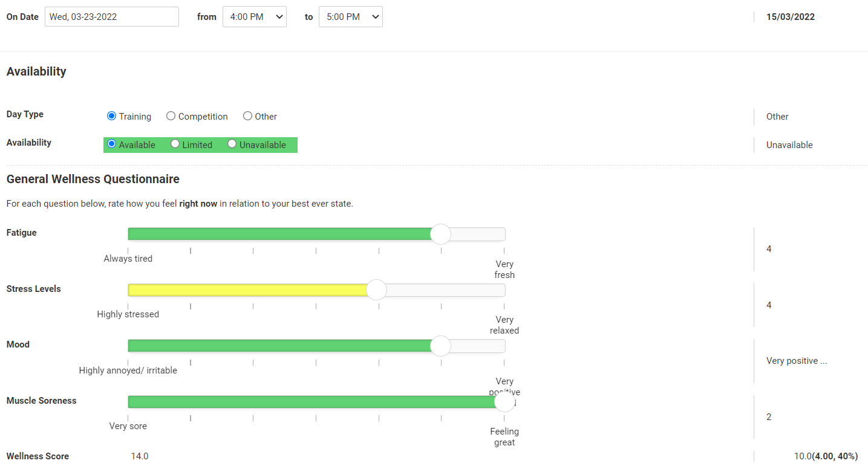Mark availability as Unavailable via radio button

pos(232,144)
